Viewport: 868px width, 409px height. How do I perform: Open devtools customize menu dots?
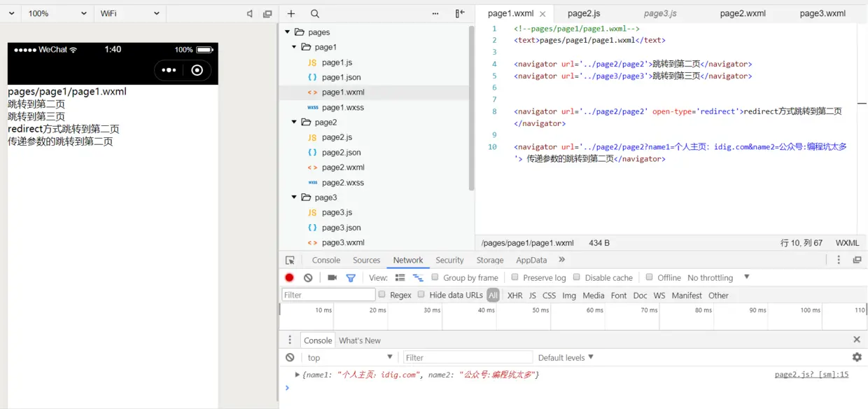(x=839, y=260)
